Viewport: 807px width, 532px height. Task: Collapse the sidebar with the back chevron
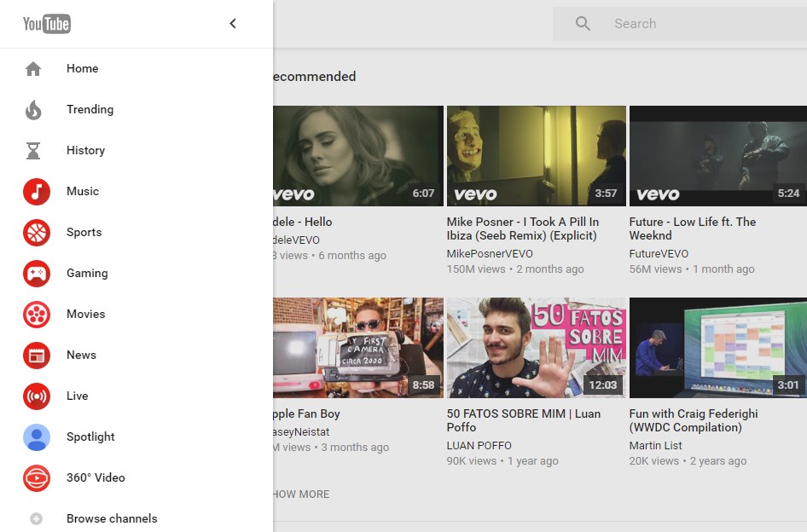point(233,23)
